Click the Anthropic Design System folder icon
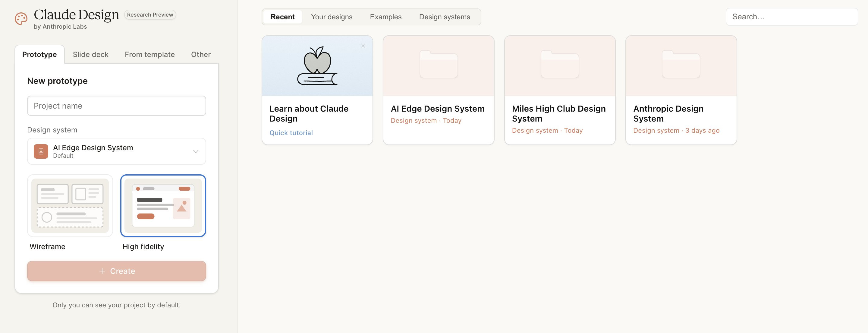868x333 pixels. (x=681, y=65)
